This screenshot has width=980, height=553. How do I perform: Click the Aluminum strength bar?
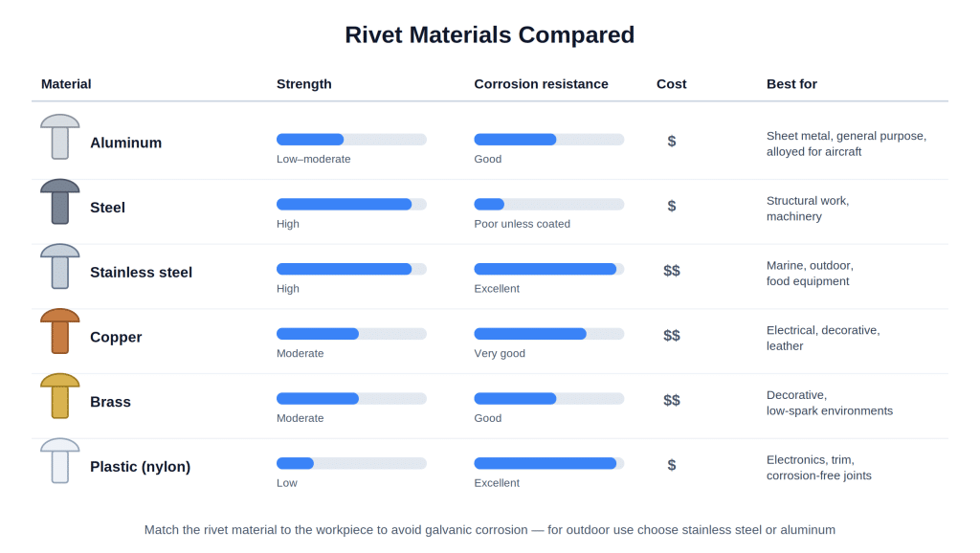point(351,140)
